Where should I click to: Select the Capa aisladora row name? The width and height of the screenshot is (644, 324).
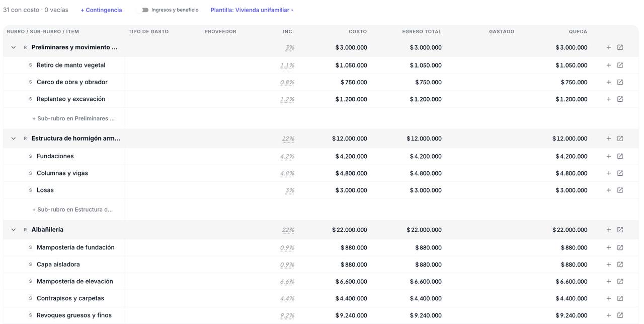[58, 264]
